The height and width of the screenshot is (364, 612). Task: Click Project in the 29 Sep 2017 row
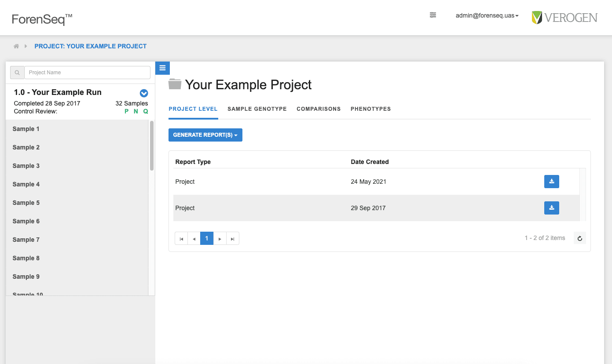185,208
